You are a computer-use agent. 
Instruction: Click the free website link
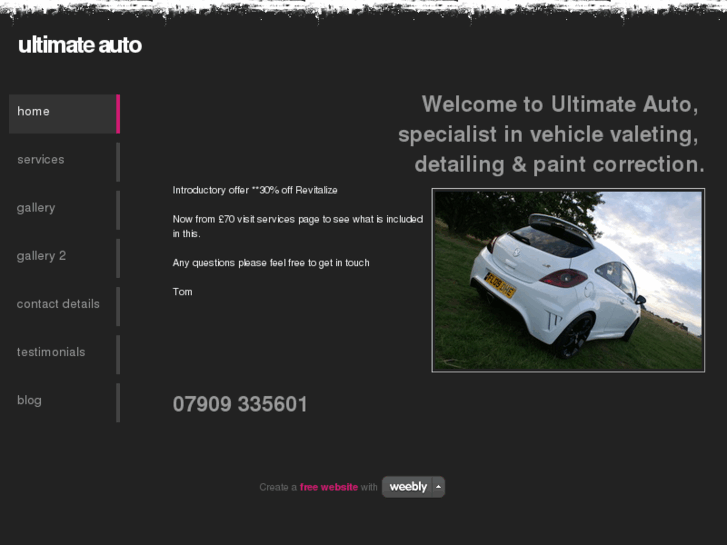pyautogui.click(x=329, y=487)
